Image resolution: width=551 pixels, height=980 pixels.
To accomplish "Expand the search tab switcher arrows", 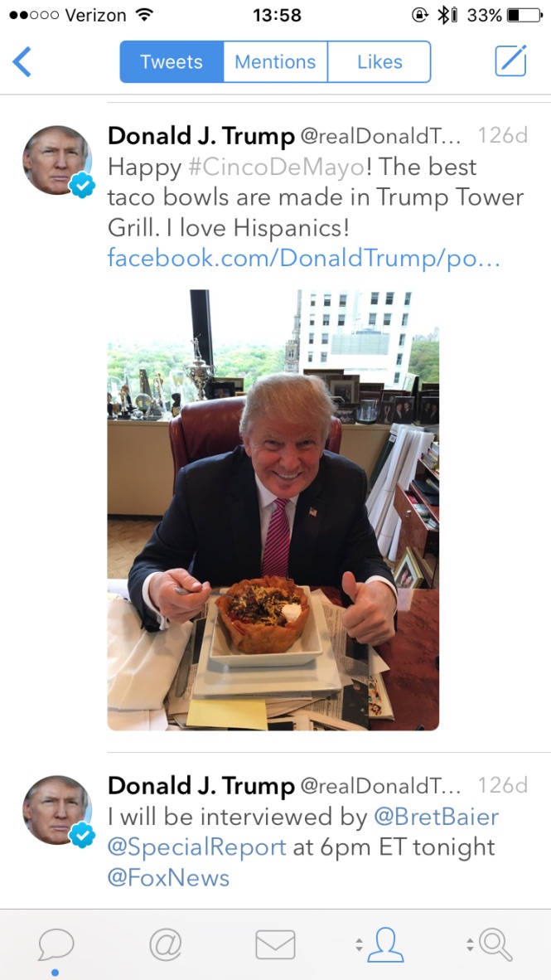I will coord(469,944).
